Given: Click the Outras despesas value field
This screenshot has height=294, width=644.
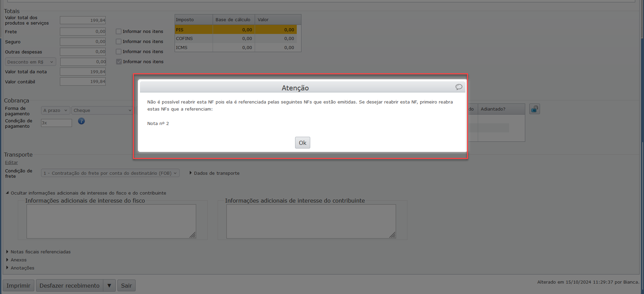Looking at the screenshot, I should coord(83,52).
